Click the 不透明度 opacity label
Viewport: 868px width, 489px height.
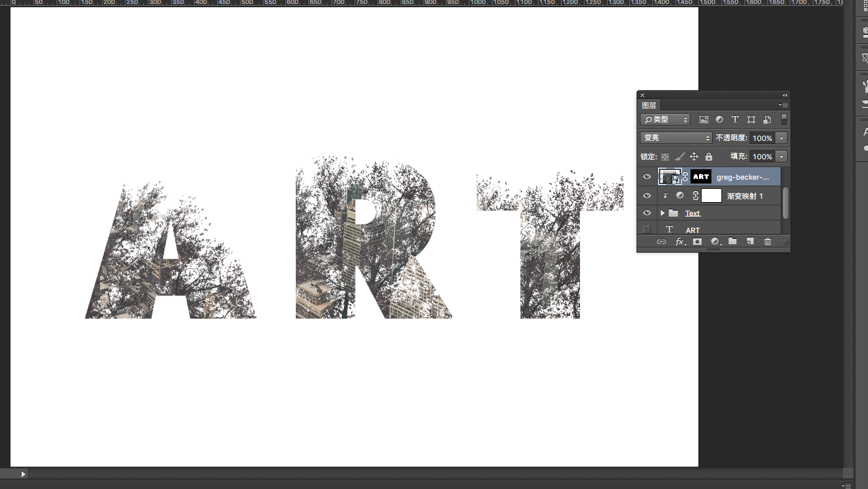(731, 138)
